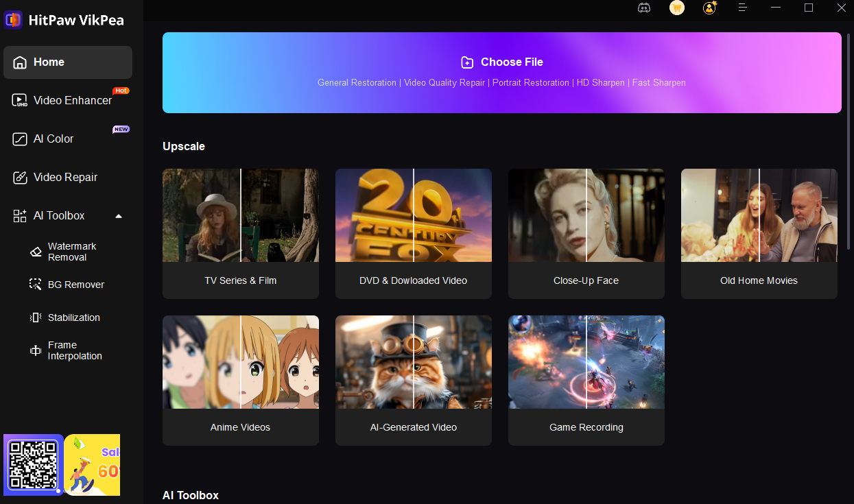
Task: Click the Frame Interpolation icon
Action: [36, 350]
